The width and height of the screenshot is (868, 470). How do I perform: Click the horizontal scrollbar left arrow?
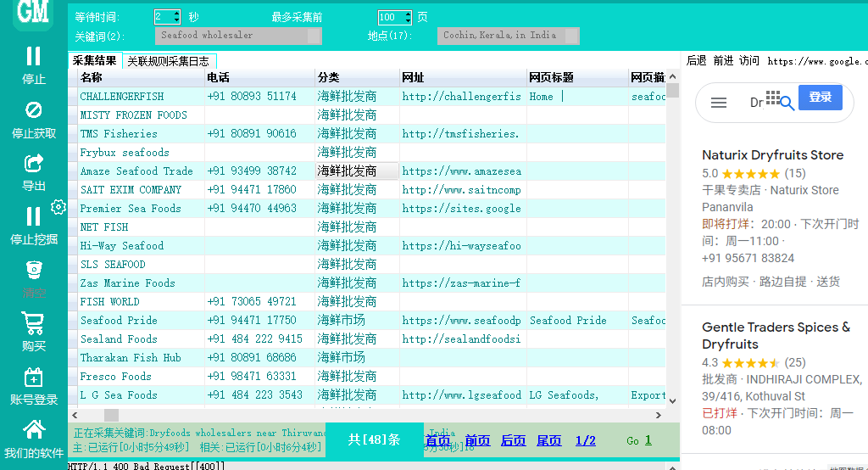point(75,415)
